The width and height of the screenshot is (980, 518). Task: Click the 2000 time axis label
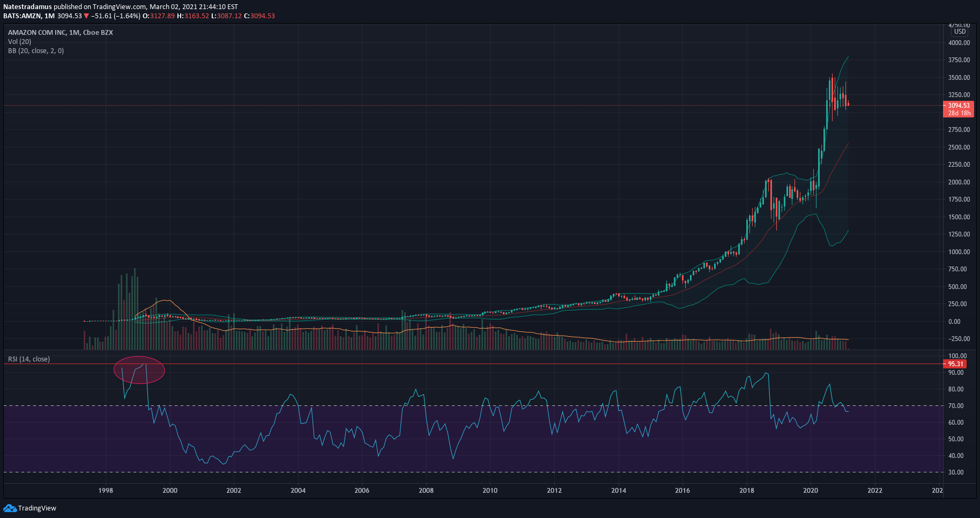pyautogui.click(x=170, y=491)
